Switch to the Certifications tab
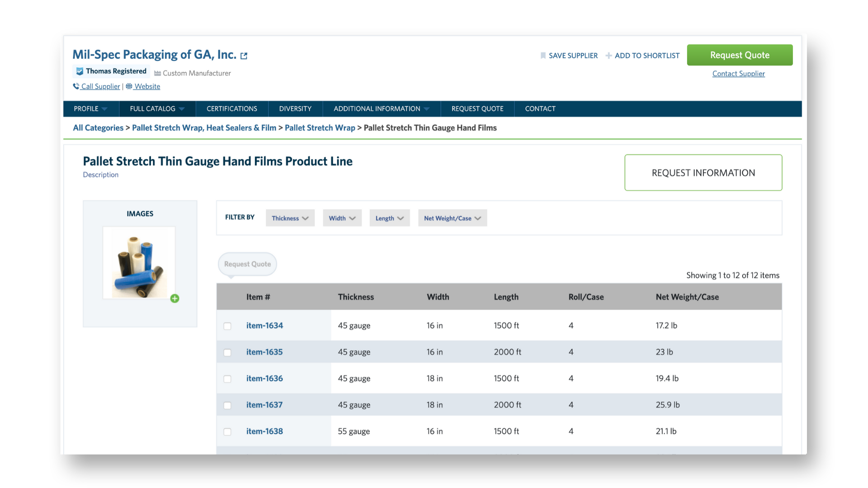868x488 pixels. pos(231,109)
